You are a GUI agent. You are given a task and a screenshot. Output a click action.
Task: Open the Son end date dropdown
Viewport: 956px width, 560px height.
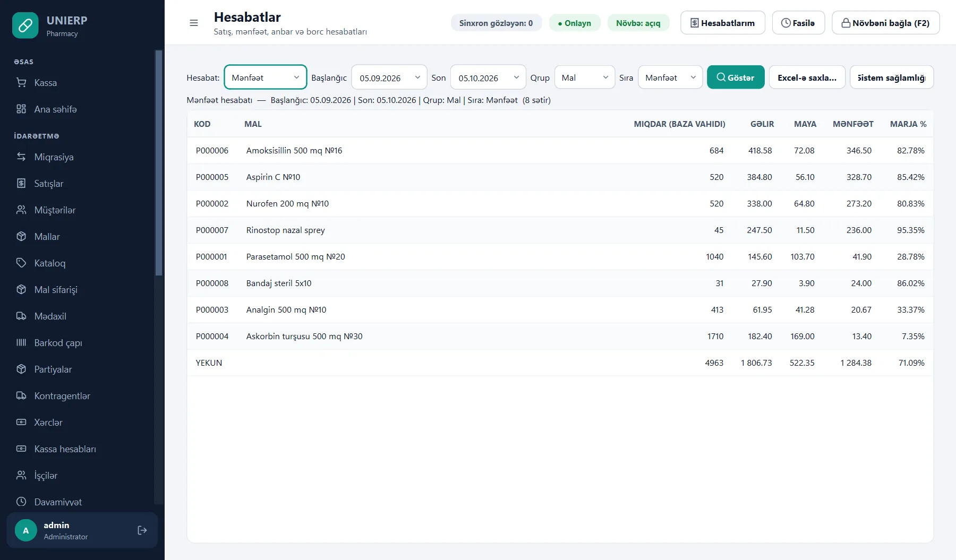tap(488, 77)
